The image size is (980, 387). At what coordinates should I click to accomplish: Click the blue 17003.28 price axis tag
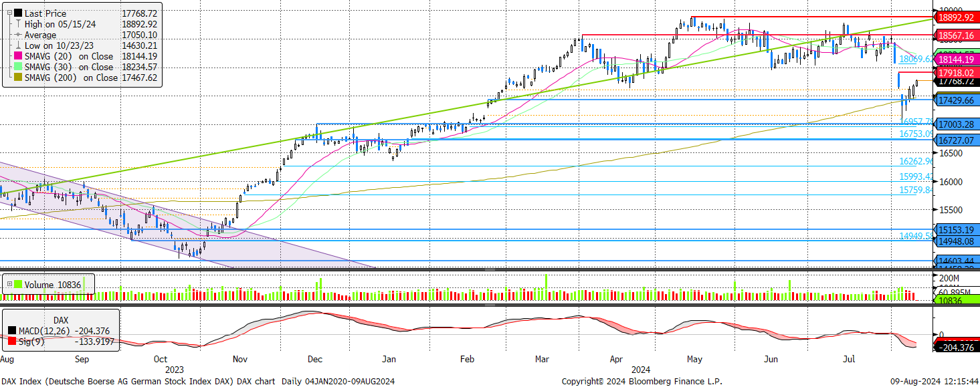pos(955,124)
